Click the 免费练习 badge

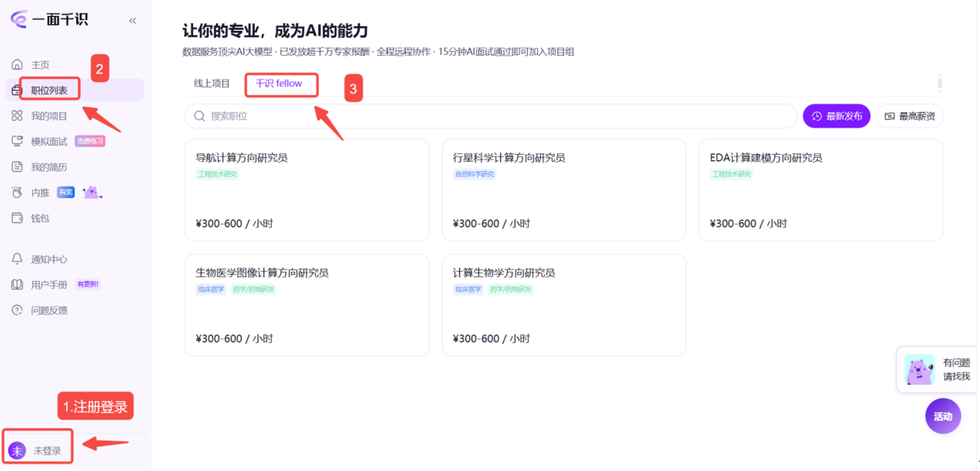(x=90, y=141)
